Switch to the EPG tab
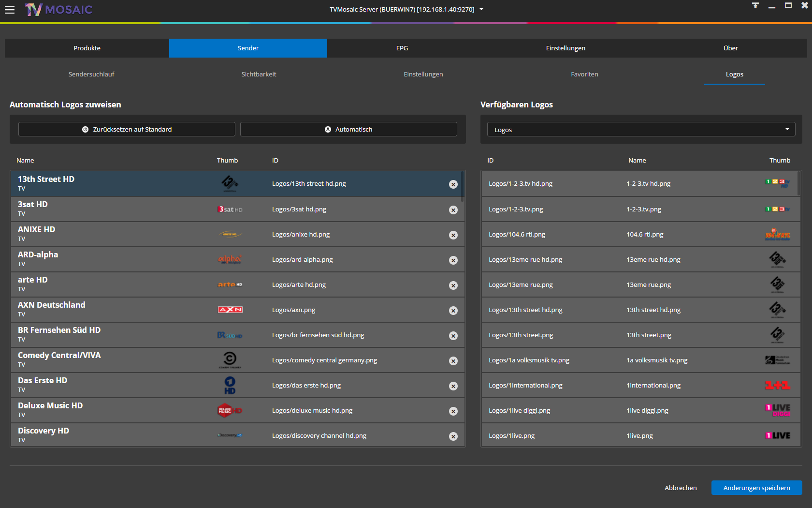This screenshot has height=508, width=812. [402, 48]
